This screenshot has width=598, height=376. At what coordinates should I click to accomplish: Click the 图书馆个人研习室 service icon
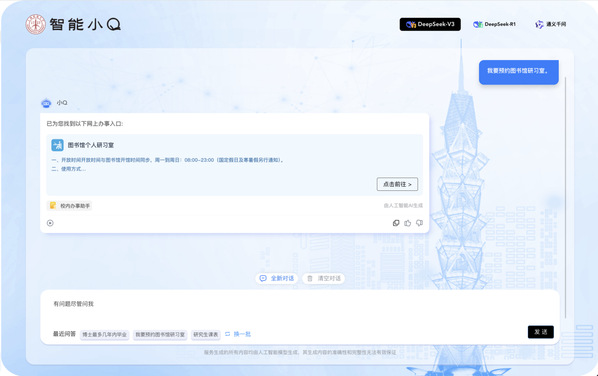coord(57,145)
